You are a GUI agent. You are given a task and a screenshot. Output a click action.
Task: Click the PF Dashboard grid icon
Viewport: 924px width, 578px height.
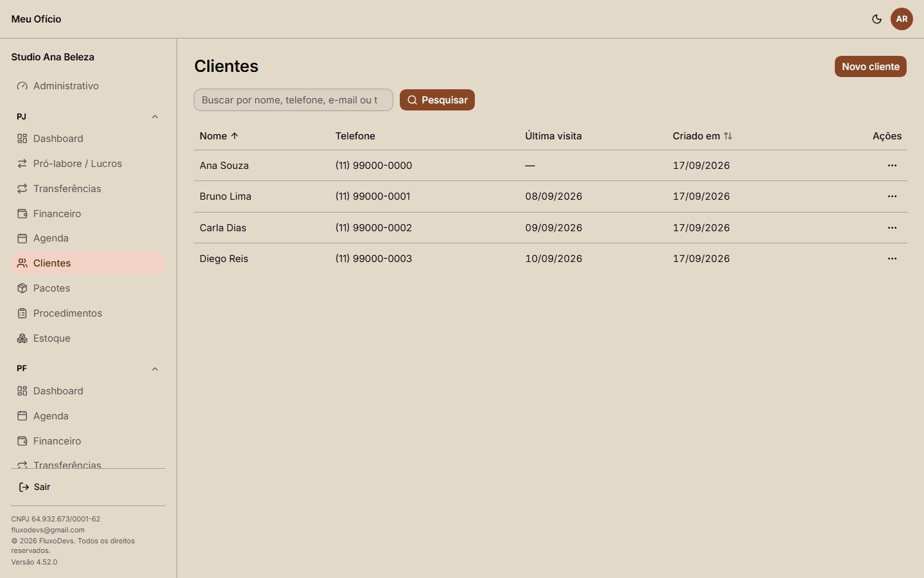[x=22, y=391]
